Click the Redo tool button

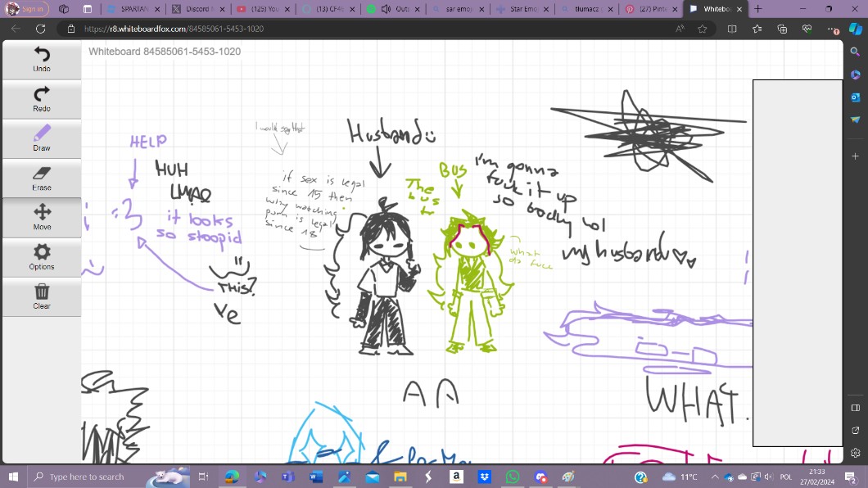[42, 98]
